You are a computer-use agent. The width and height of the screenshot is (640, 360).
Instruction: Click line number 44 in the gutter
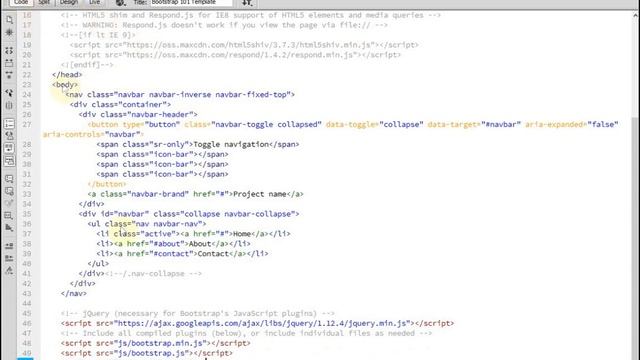[x=27, y=303]
